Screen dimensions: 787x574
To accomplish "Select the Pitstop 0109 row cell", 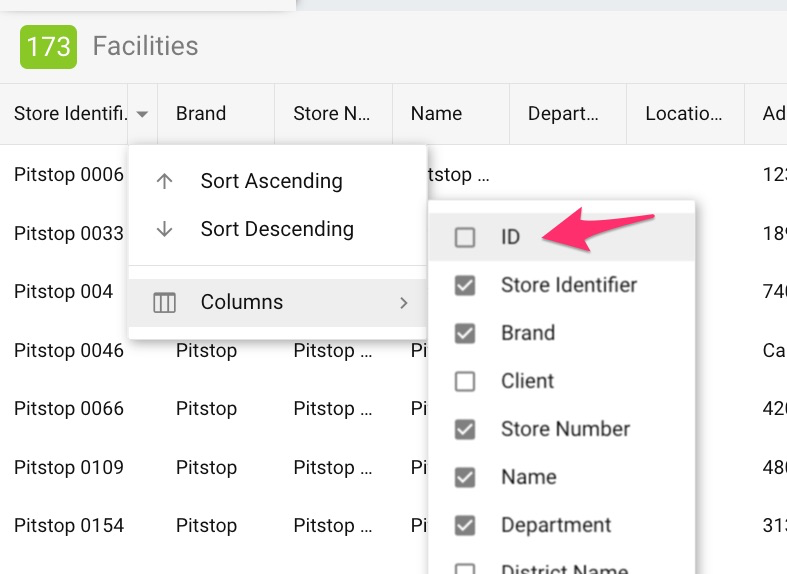I will tap(69, 467).
